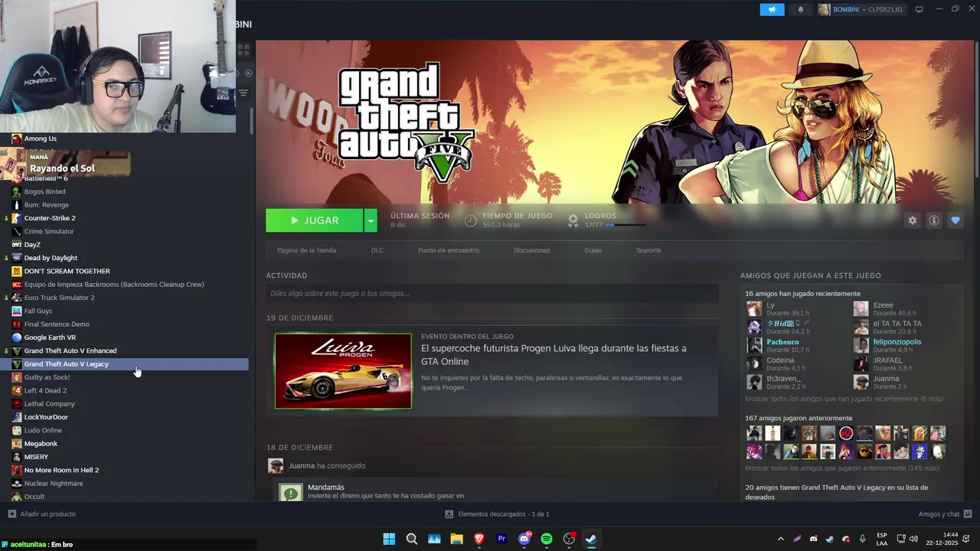Select Megabonk icon in library list

17,444
